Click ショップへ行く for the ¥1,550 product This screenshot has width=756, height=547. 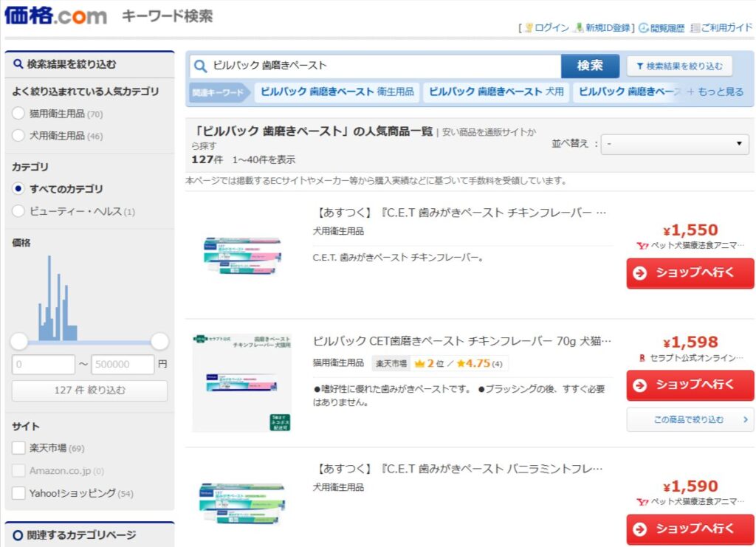click(x=690, y=273)
